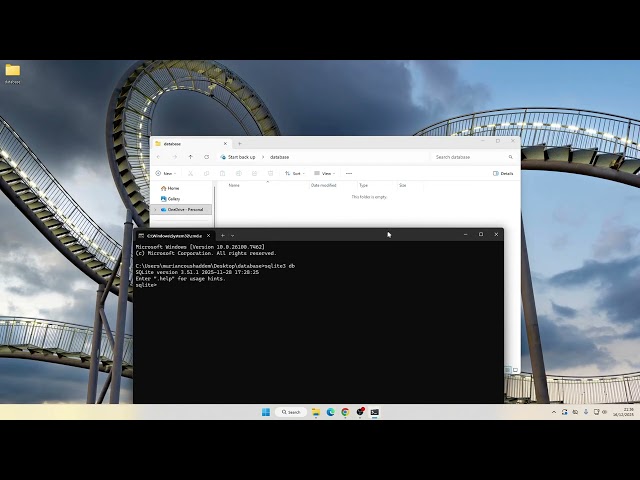Click the Microsoft Windows version line
The height and width of the screenshot is (480, 640).
pyautogui.click(x=200, y=247)
